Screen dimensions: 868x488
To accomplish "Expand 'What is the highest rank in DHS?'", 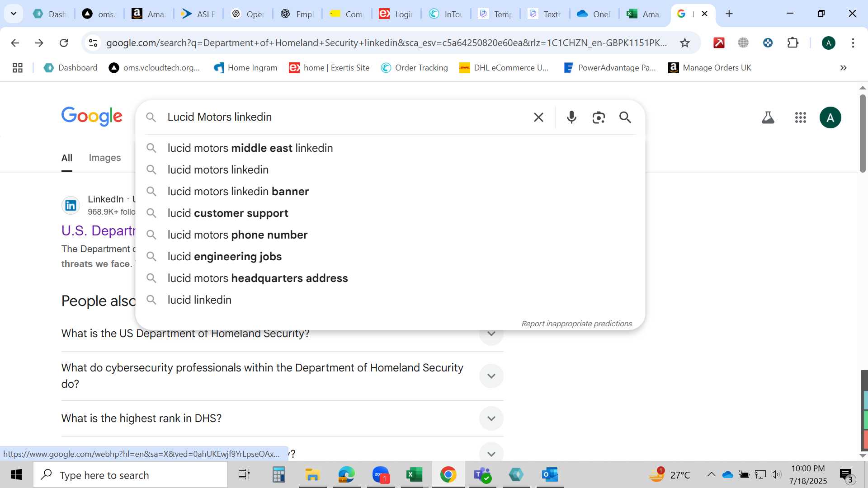I will [x=491, y=418].
